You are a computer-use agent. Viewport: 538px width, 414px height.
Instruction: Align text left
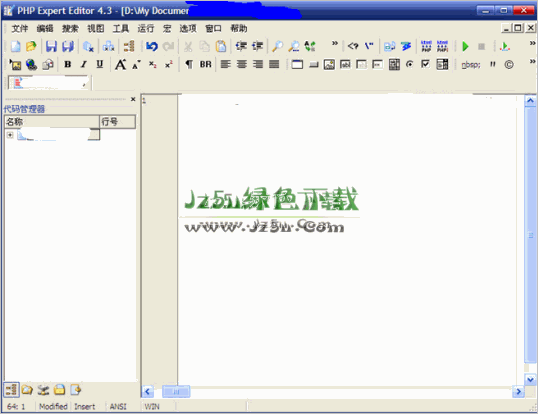click(225, 64)
